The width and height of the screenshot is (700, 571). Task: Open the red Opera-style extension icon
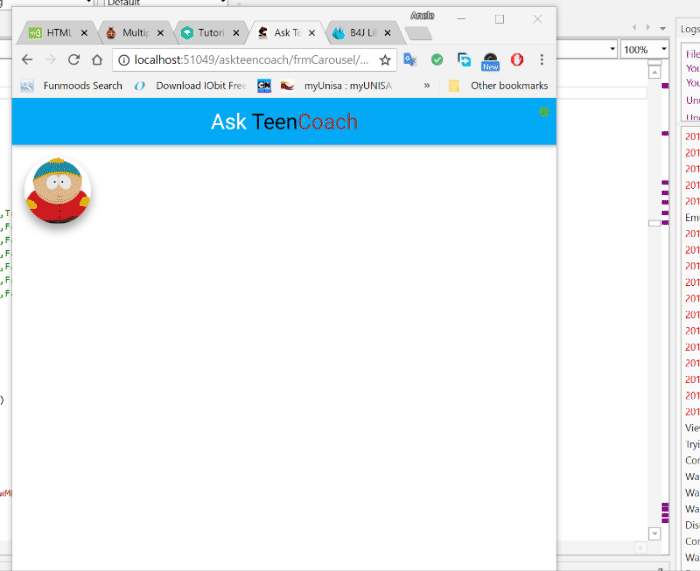[517, 59]
